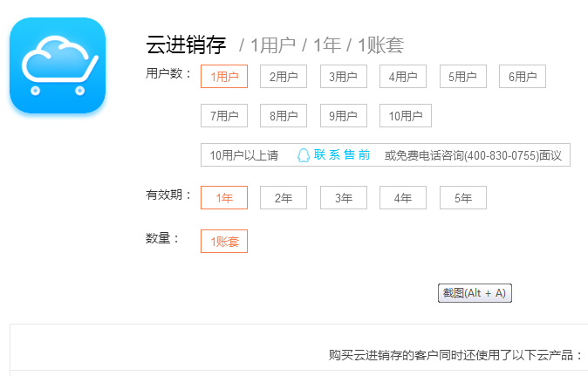Open the 联系售前 contact link
588x376 pixels.
(342, 154)
